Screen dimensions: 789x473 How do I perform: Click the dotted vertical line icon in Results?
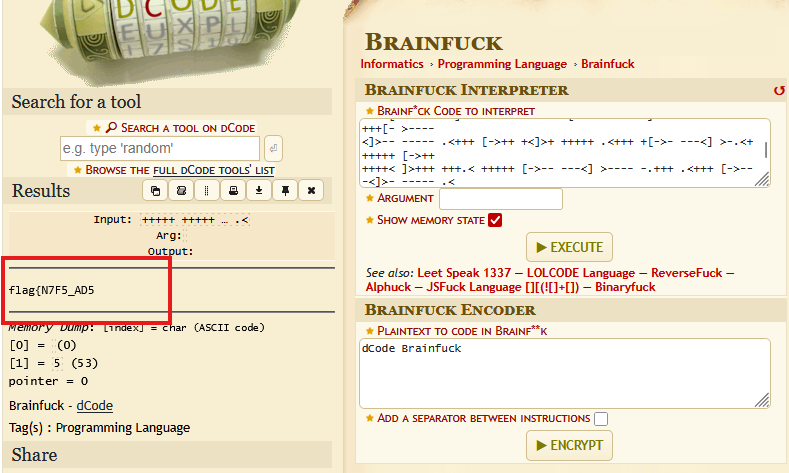[207, 191]
